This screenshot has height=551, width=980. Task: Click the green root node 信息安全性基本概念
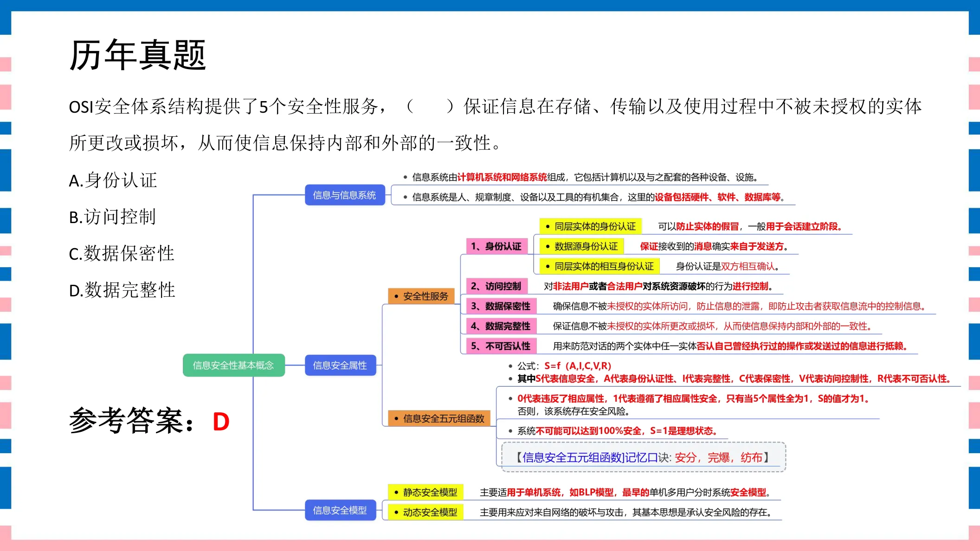click(x=233, y=365)
